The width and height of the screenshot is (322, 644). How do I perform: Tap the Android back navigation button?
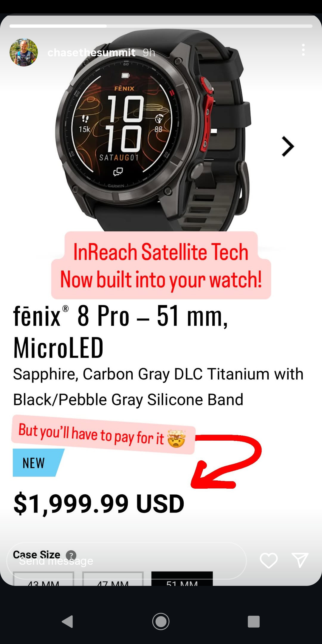click(67, 622)
